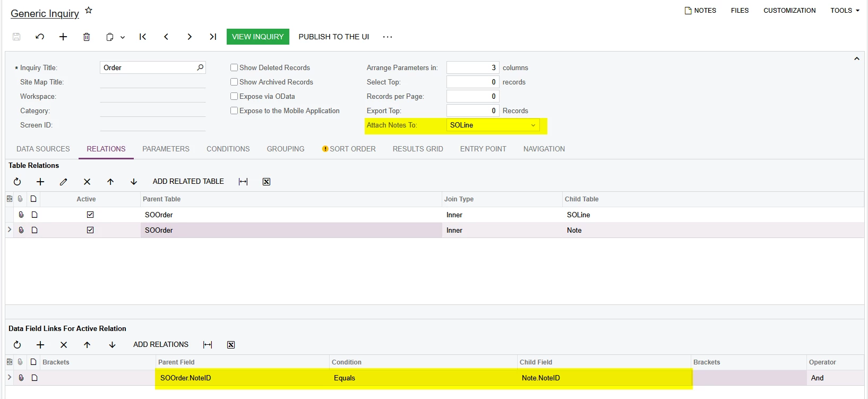Uncheck Active for SOLine relation row

coord(90,215)
